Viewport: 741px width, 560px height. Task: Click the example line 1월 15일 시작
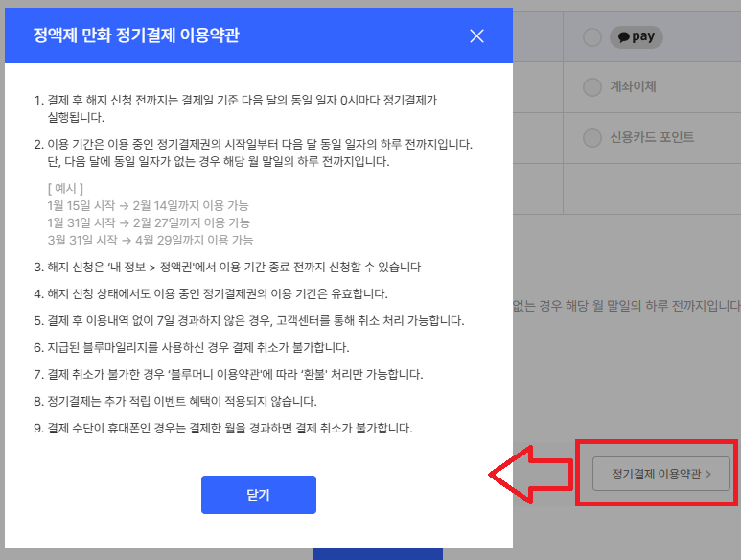pyautogui.click(x=149, y=205)
